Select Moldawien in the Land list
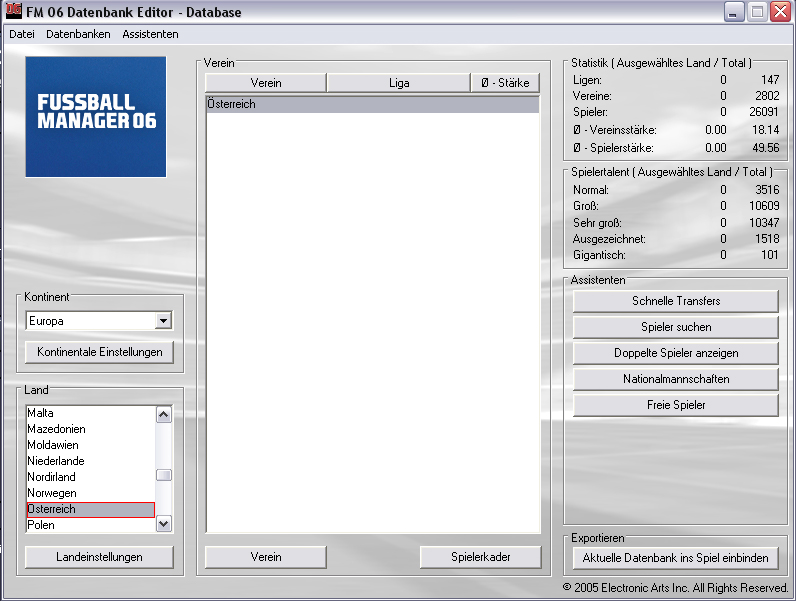This screenshot has height=601, width=796. click(x=90, y=445)
